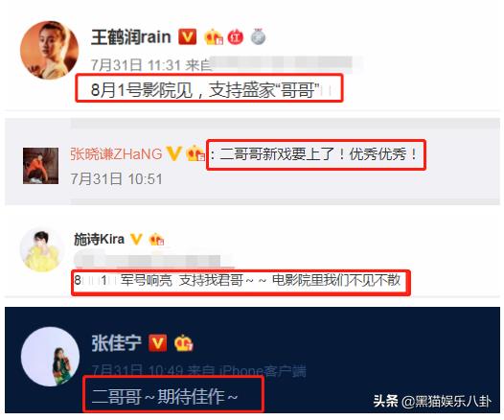Click the crown member icon next to 张佳宁

pyautogui.click(x=184, y=343)
